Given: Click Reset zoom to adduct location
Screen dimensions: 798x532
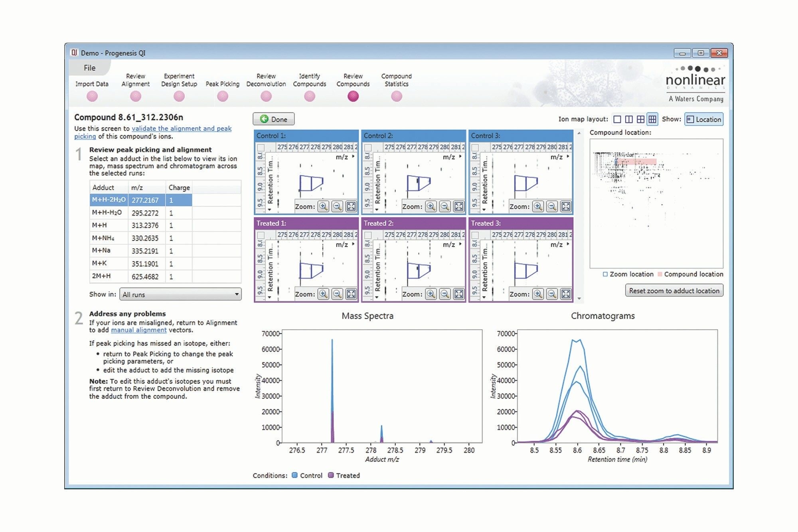Looking at the screenshot, I should (x=674, y=291).
